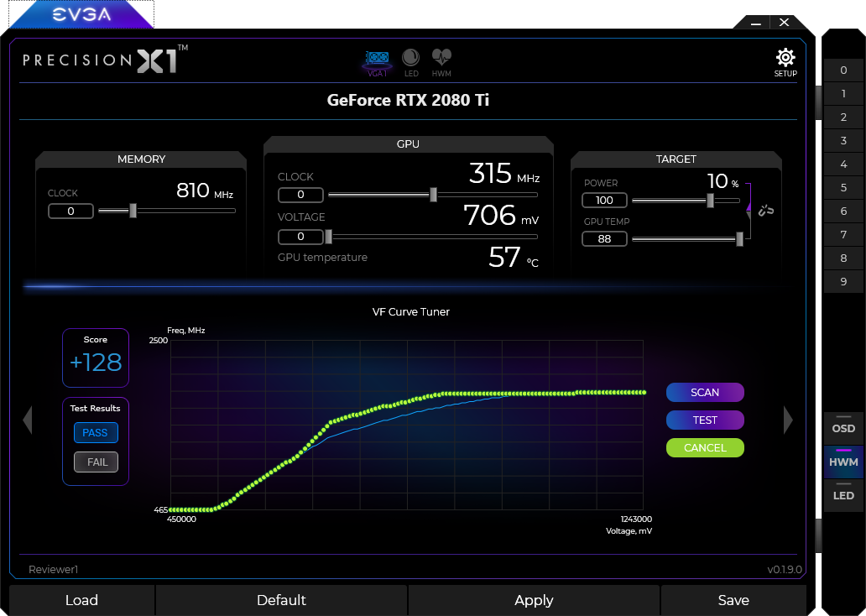Click the power target slider handle
This screenshot has height=616, width=866.
pyautogui.click(x=710, y=200)
